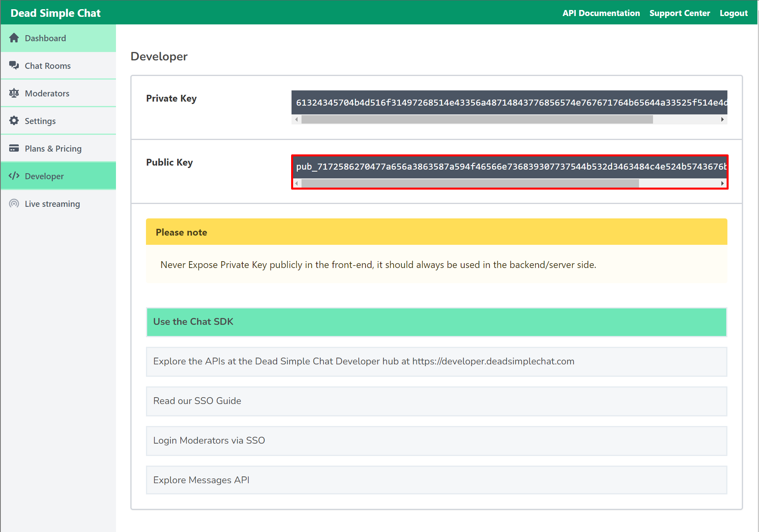759x532 pixels.
Task: Click the Private Key scrollbar right arrow
Action: tap(722, 119)
